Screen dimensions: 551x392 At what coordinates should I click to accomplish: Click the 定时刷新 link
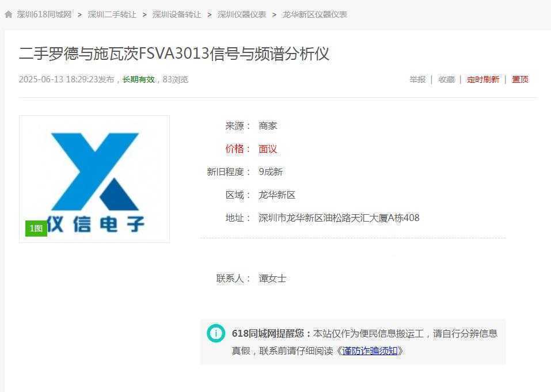coord(483,79)
